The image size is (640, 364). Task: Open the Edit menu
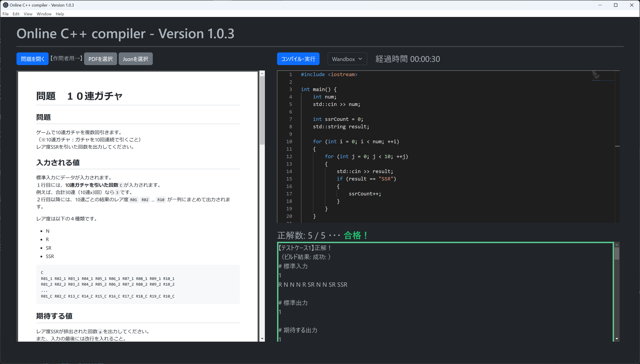point(16,14)
